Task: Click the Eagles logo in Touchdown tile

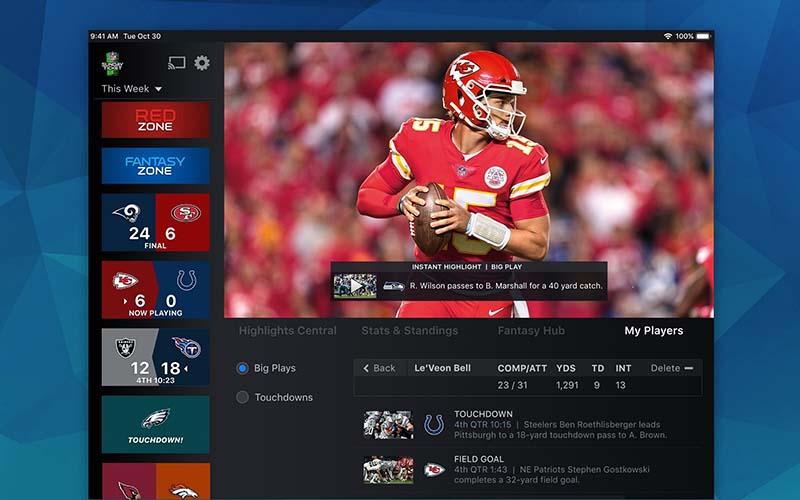Action: tap(156, 418)
